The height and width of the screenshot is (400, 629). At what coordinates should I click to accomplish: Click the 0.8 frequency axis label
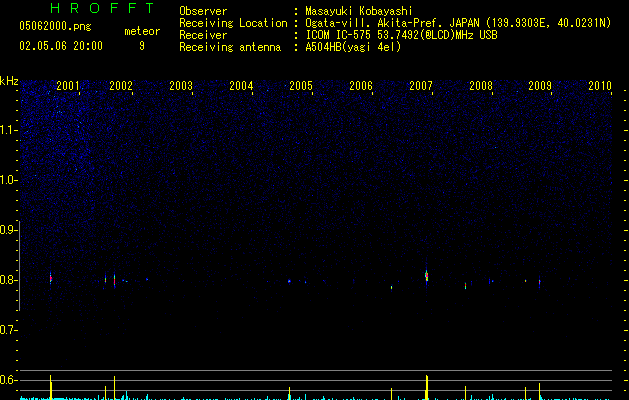click(x=9, y=280)
